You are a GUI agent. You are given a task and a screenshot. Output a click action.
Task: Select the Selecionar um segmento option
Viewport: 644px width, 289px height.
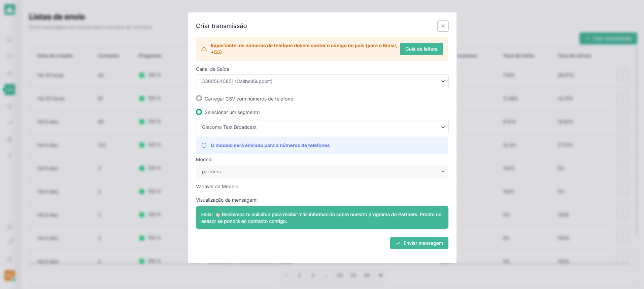pos(199,112)
